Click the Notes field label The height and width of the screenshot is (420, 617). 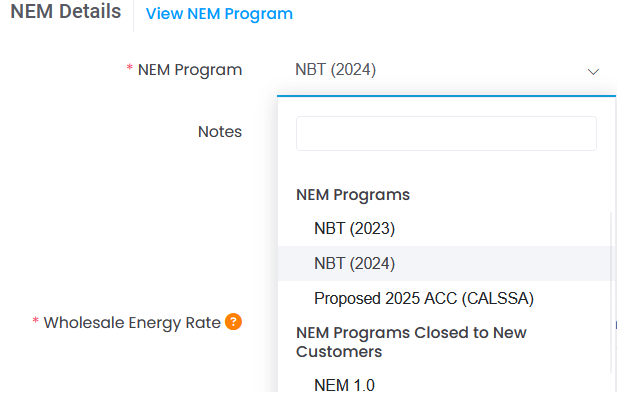pyautogui.click(x=220, y=132)
